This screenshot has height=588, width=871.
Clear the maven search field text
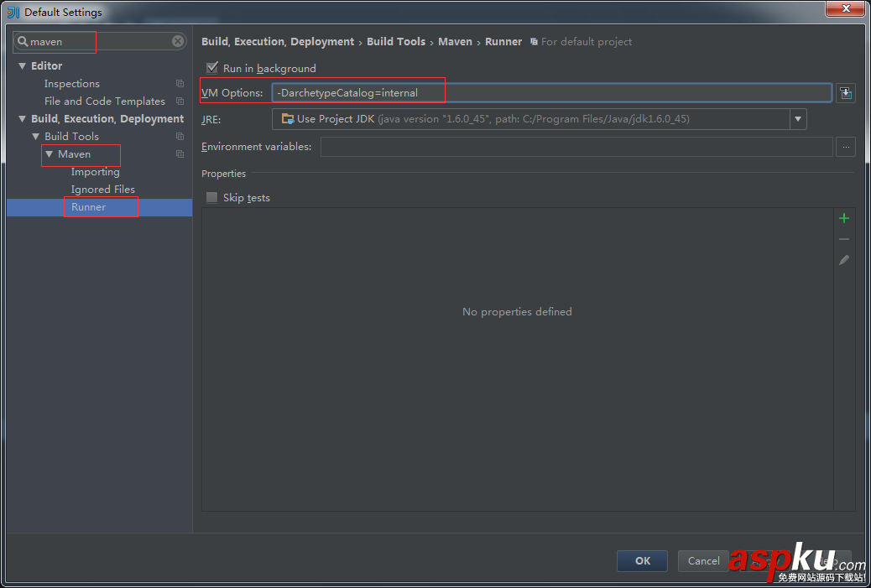(178, 41)
